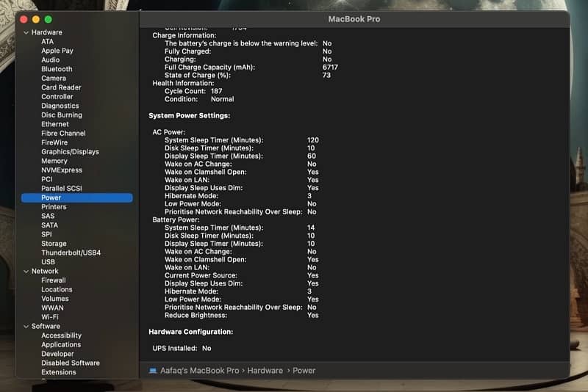588x392 pixels.
Task: Click the State of Charge value 73
Action: click(x=326, y=76)
